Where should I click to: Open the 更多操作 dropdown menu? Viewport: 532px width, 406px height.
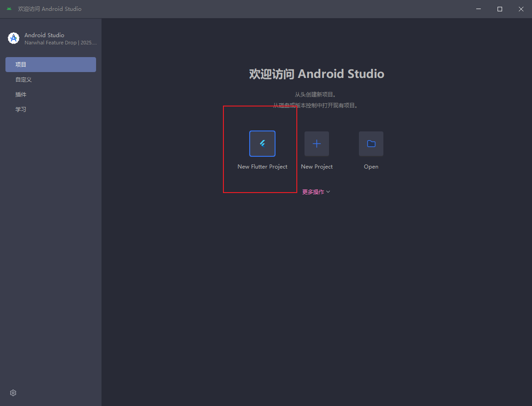313,192
